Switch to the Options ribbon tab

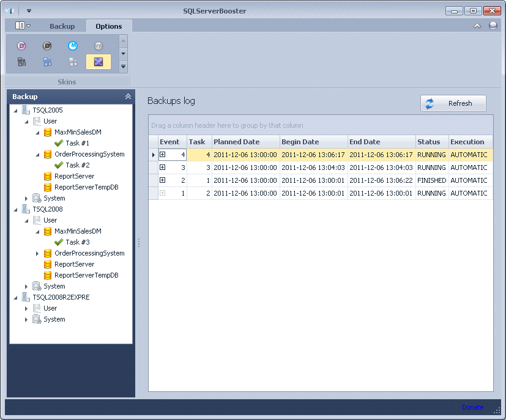[x=109, y=26]
